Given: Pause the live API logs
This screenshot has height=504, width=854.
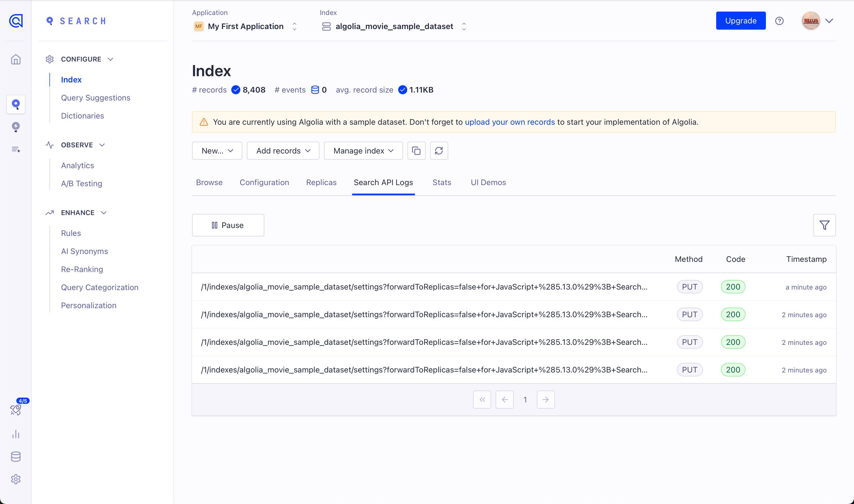Looking at the screenshot, I should click(x=228, y=225).
